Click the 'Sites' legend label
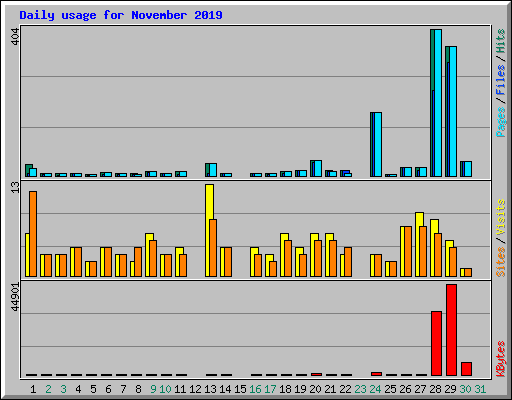512x400 pixels. pyautogui.click(x=501, y=262)
